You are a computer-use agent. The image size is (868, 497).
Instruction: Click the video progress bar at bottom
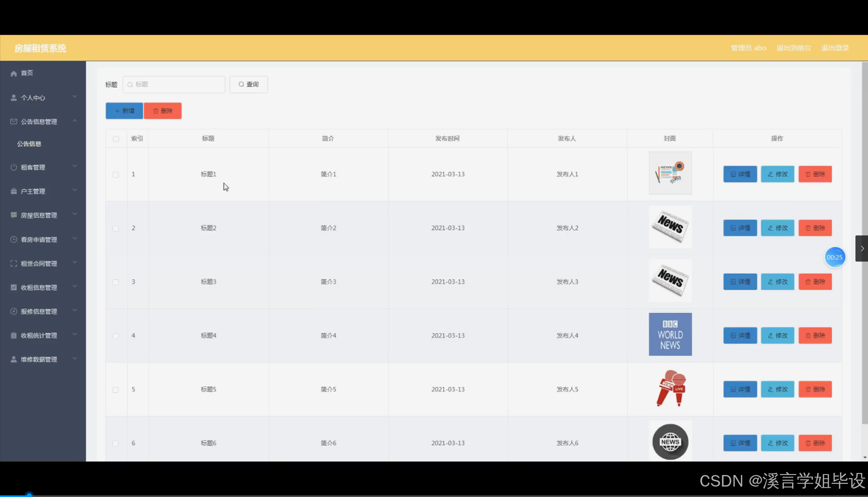pos(434,495)
